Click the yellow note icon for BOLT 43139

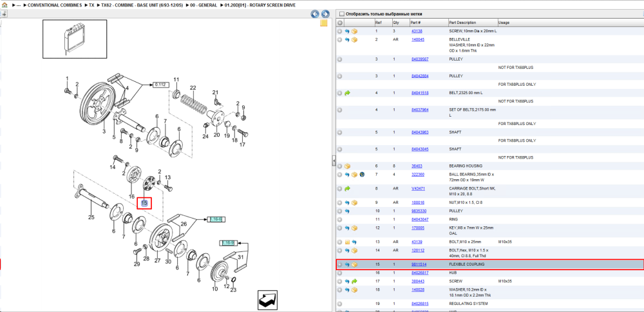(347, 242)
